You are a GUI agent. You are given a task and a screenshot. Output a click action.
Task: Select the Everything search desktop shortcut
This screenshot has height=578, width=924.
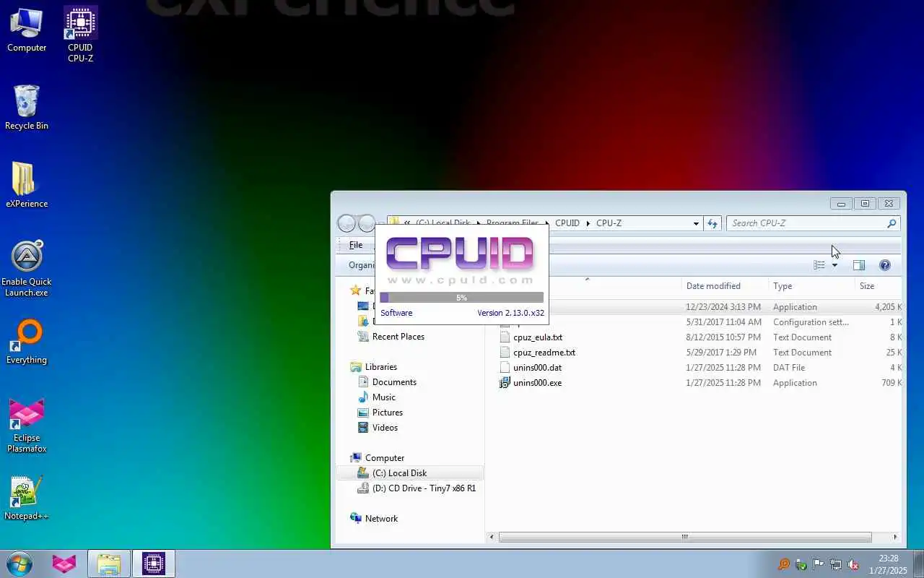tap(27, 342)
